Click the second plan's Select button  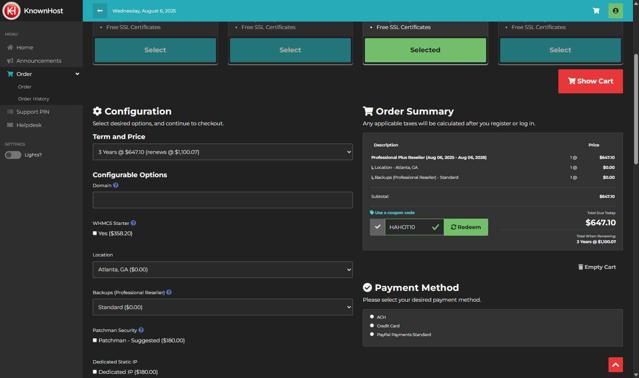[290, 50]
